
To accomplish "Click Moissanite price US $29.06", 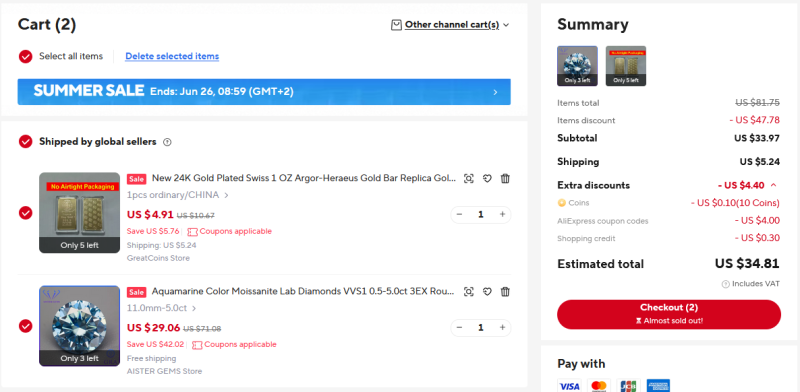I will point(153,328).
